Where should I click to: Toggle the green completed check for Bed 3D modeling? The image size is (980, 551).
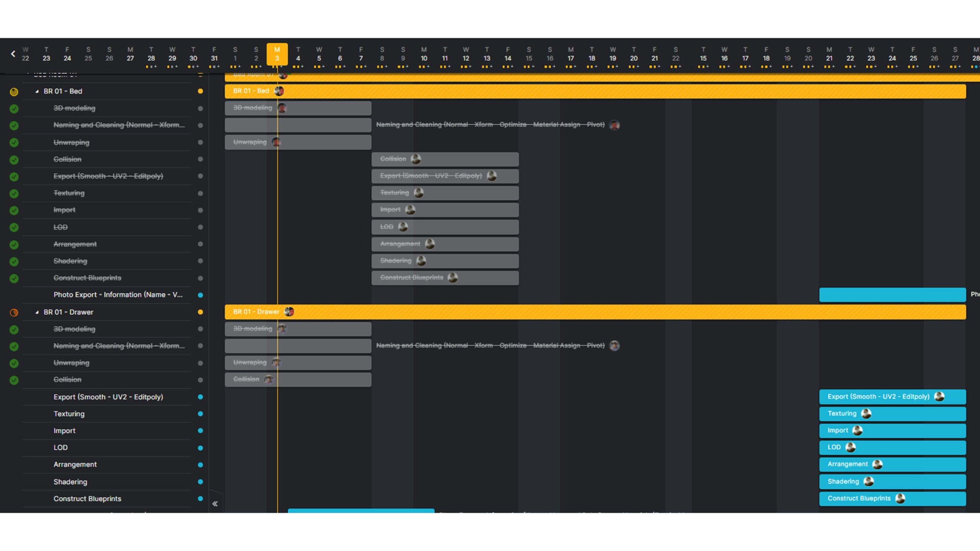click(x=14, y=109)
